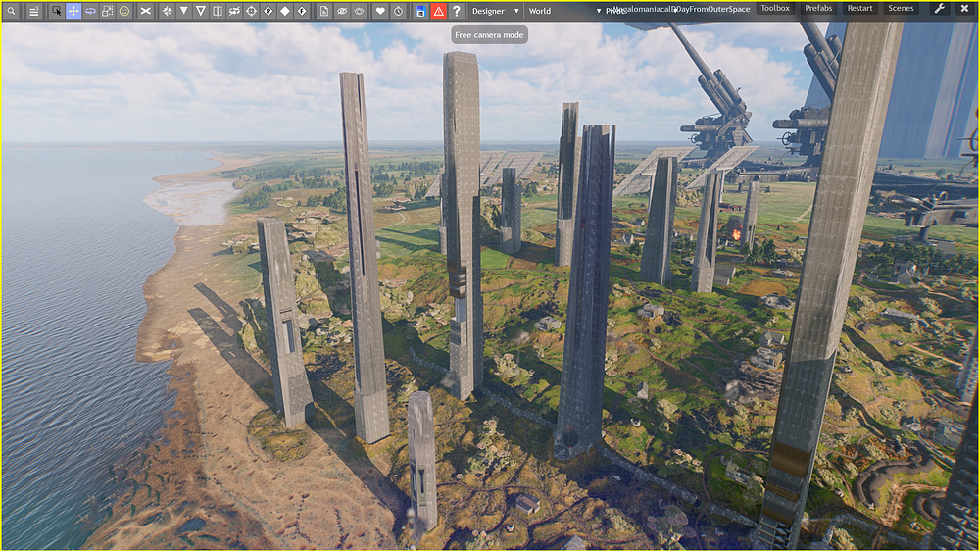Select the arrow pointer selection tool

56,11
